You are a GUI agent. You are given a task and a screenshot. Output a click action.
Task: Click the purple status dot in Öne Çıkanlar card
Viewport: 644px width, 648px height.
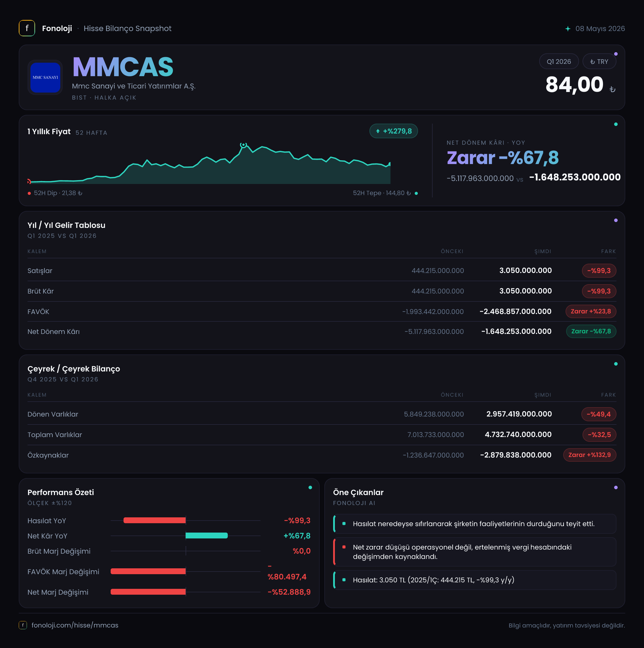click(x=616, y=487)
